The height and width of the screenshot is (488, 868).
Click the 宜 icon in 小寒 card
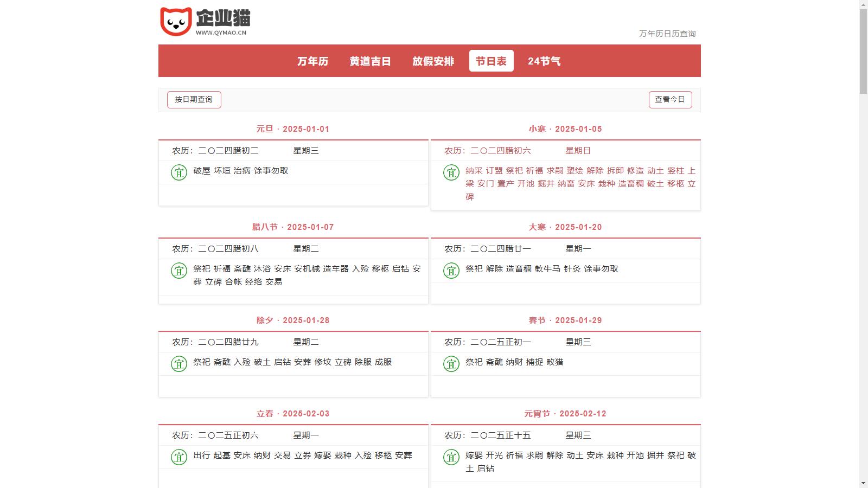[x=451, y=172]
